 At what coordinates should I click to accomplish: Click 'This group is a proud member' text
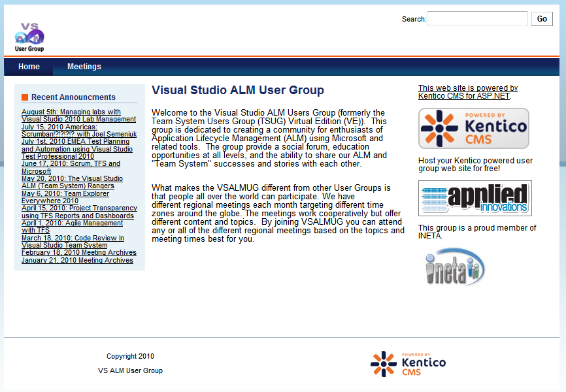pyautogui.click(x=477, y=232)
